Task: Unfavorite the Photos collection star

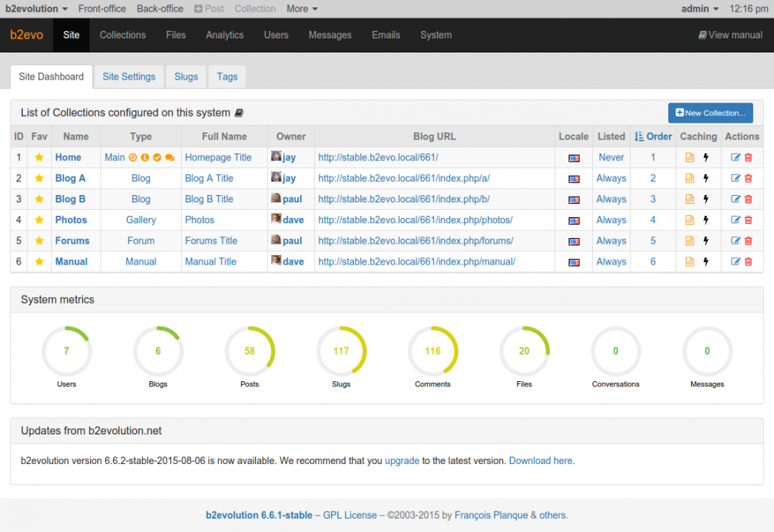Action: point(39,219)
